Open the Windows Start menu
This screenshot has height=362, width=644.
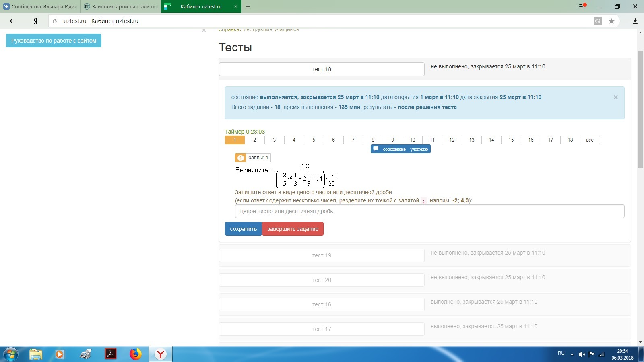[x=10, y=354]
